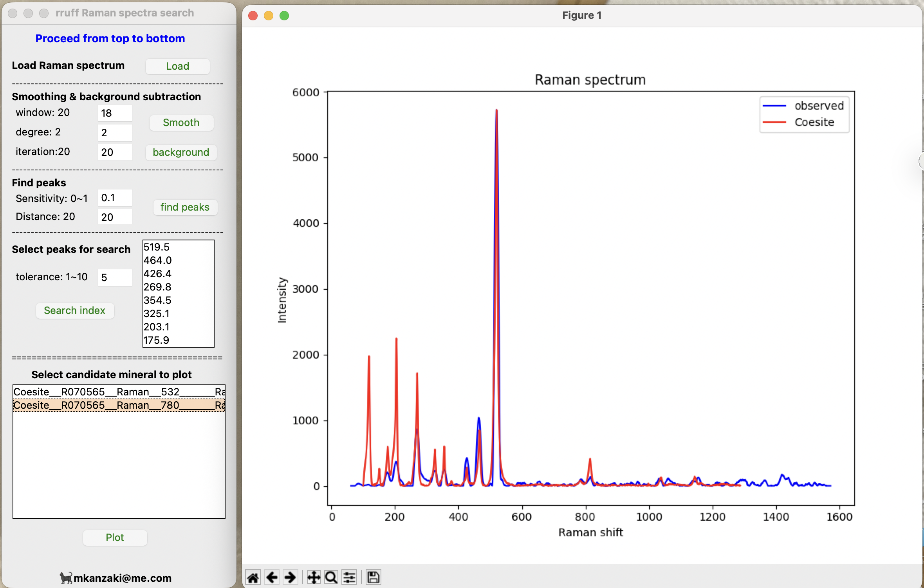Click the Search index button

tap(74, 310)
